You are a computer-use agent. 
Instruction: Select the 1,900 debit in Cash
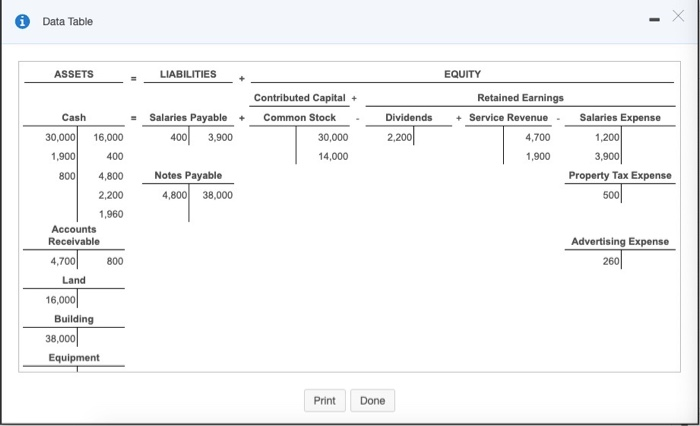point(63,156)
